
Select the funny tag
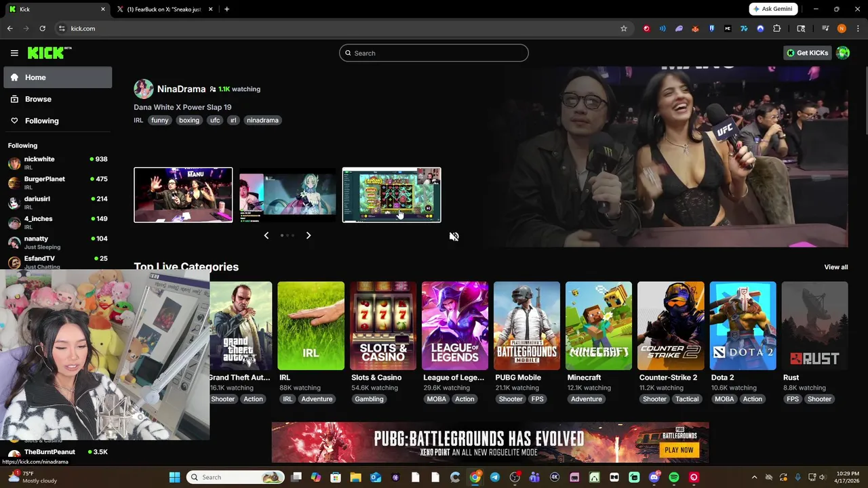pos(159,120)
